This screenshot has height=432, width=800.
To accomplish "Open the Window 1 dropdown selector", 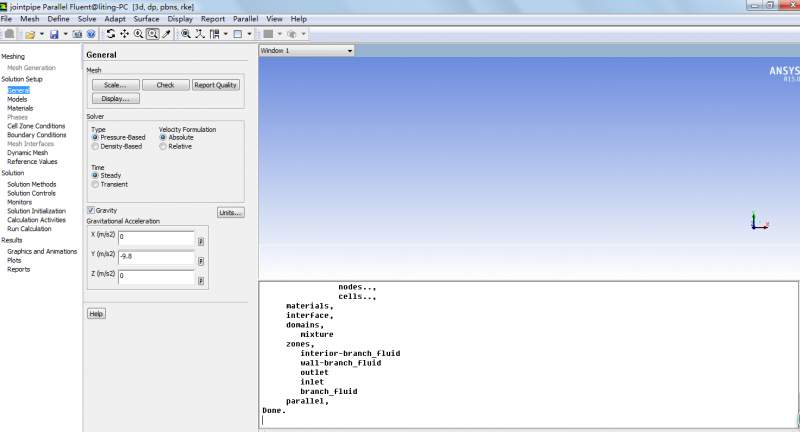I will [307, 50].
